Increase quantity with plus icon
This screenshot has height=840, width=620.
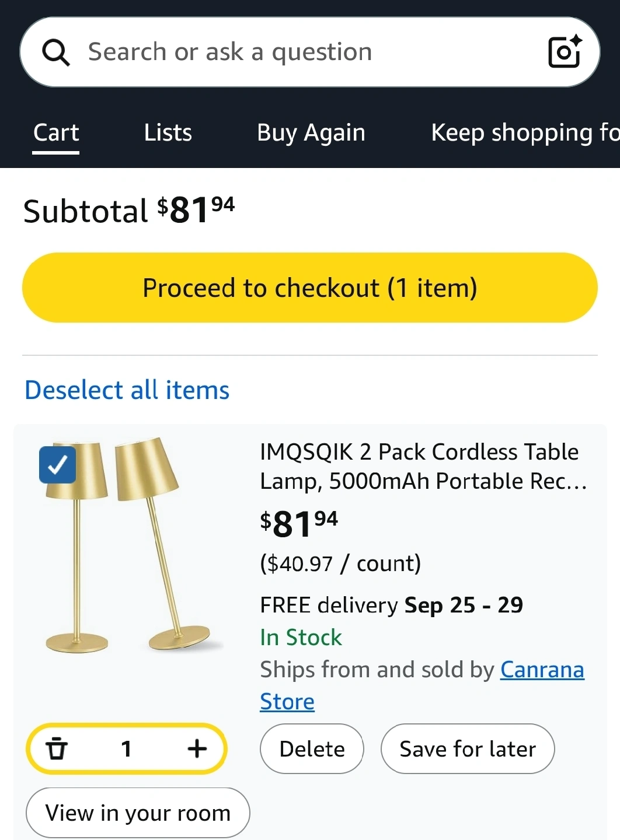coord(197,748)
